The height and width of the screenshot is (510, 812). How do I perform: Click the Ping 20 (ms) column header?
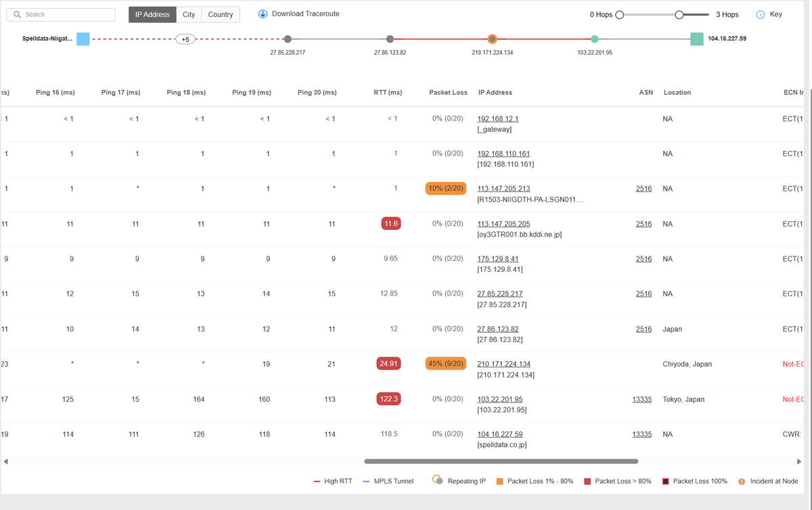[x=317, y=93]
